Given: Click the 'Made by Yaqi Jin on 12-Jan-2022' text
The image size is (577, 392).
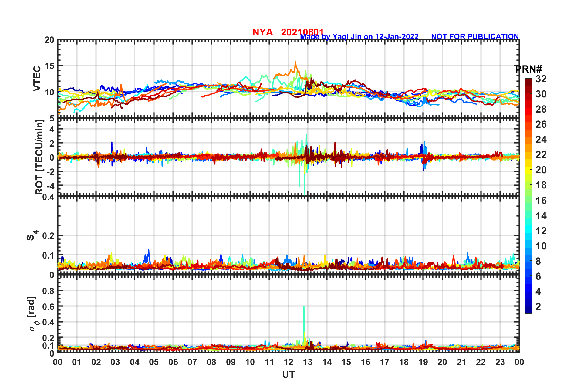Looking at the screenshot, I should [x=359, y=37].
